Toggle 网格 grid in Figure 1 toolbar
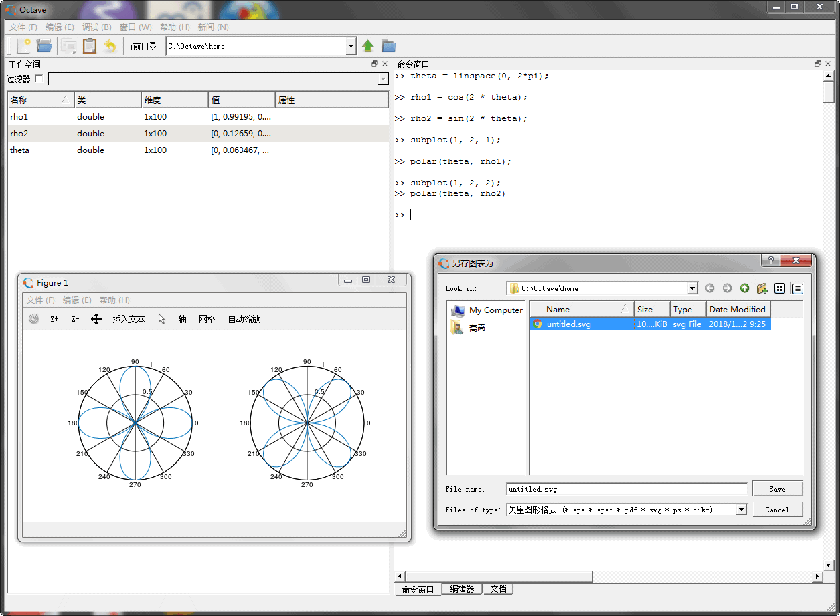 click(x=207, y=319)
